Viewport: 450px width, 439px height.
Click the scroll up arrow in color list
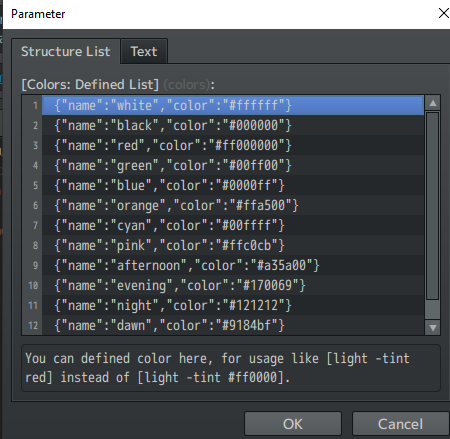click(433, 103)
